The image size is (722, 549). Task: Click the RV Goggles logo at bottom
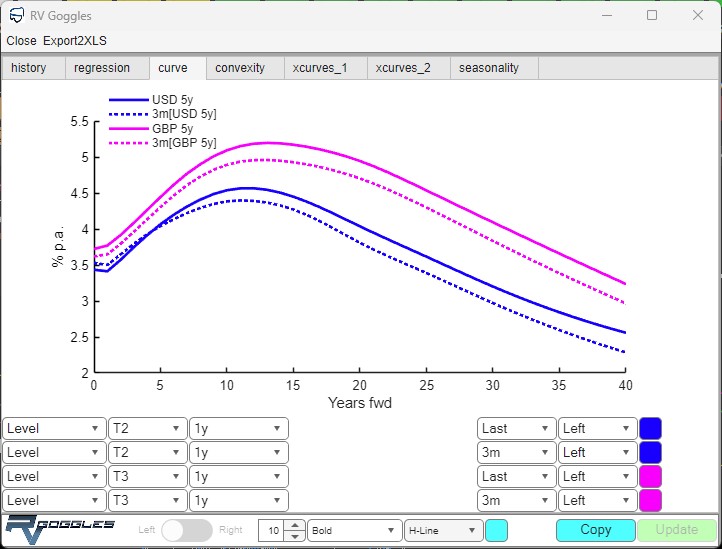[59, 530]
